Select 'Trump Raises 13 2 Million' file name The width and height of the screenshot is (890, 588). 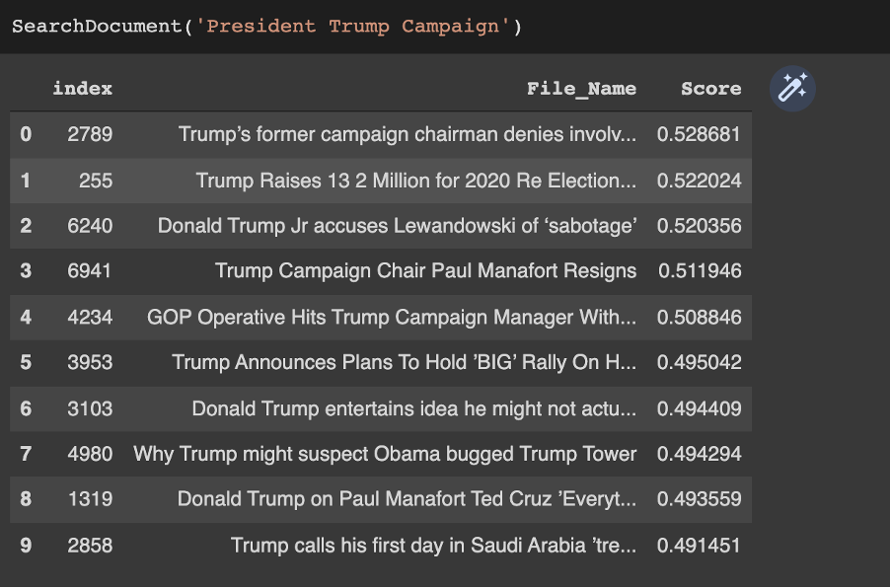[x=416, y=181]
